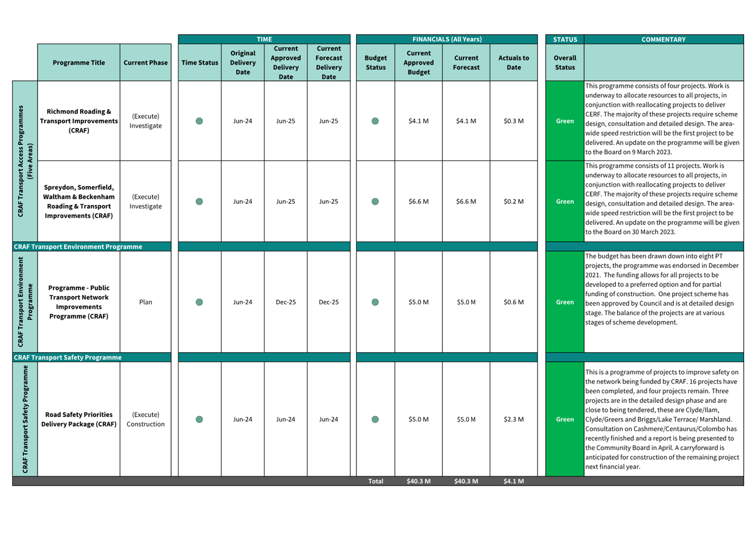The height and width of the screenshot is (535, 756).
Task: Click the $4.1 M actuals total in footer
Action: coord(514,481)
